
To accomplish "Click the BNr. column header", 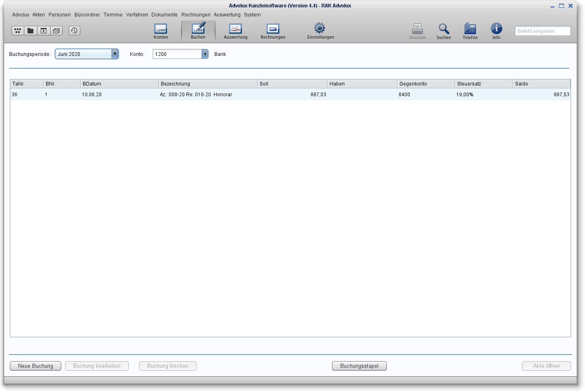I will [62, 84].
